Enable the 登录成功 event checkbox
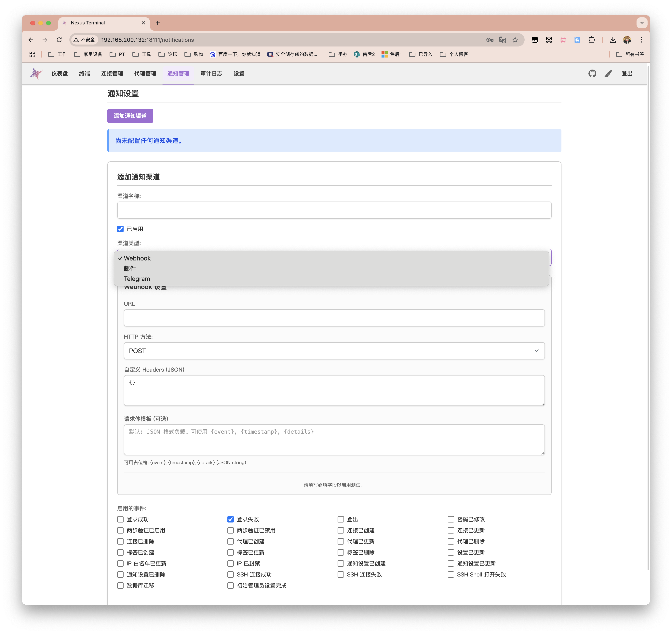The width and height of the screenshot is (672, 634). pyautogui.click(x=120, y=519)
